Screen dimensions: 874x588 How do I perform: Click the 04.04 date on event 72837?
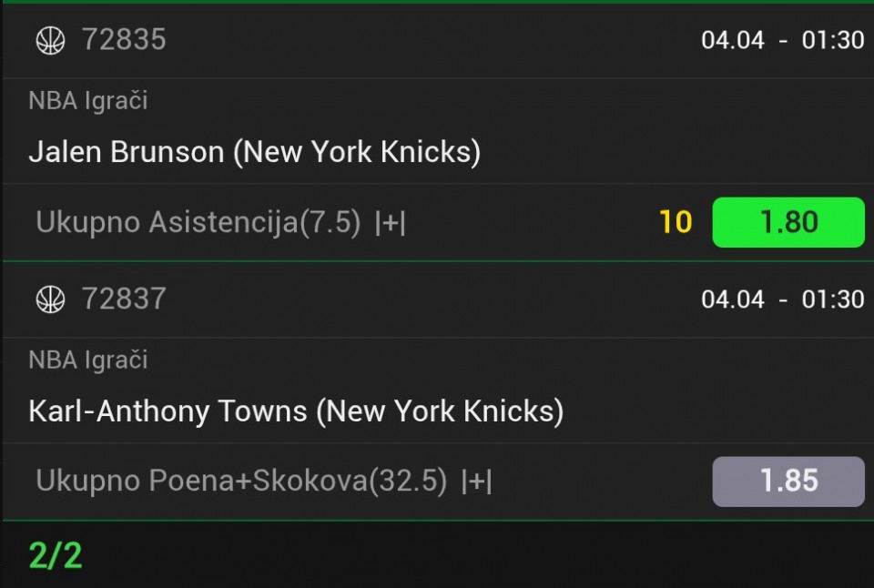click(733, 299)
